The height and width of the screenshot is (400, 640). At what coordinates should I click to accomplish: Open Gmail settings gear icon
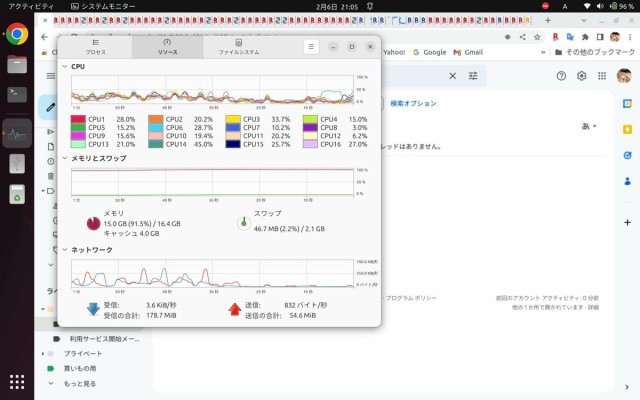tap(581, 76)
